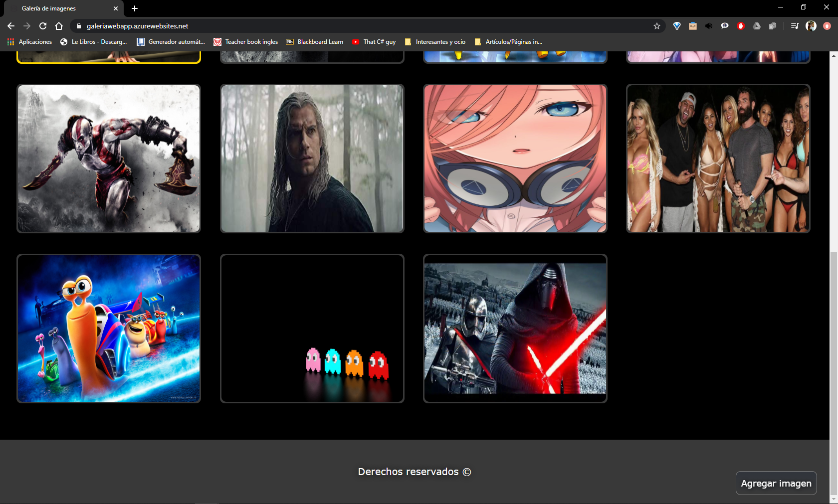Open the Generador automát... bookmark
The height and width of the screenshot is (504, 838).
tap(171, 42)
